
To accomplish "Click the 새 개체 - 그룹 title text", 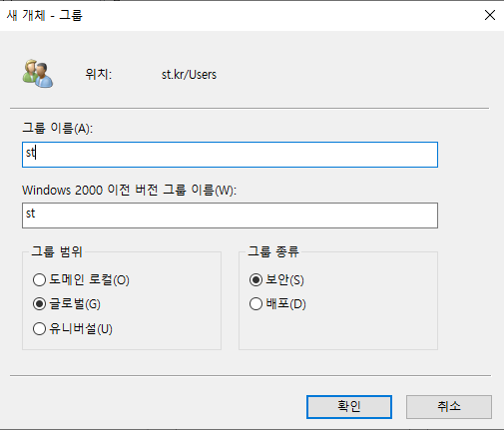I will 45,15.
